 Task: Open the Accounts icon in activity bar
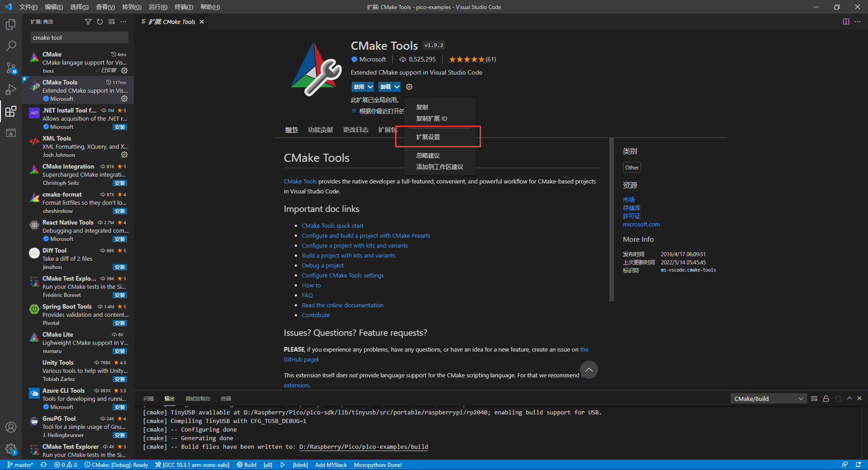pyautogui.click(x=11, y=427)
